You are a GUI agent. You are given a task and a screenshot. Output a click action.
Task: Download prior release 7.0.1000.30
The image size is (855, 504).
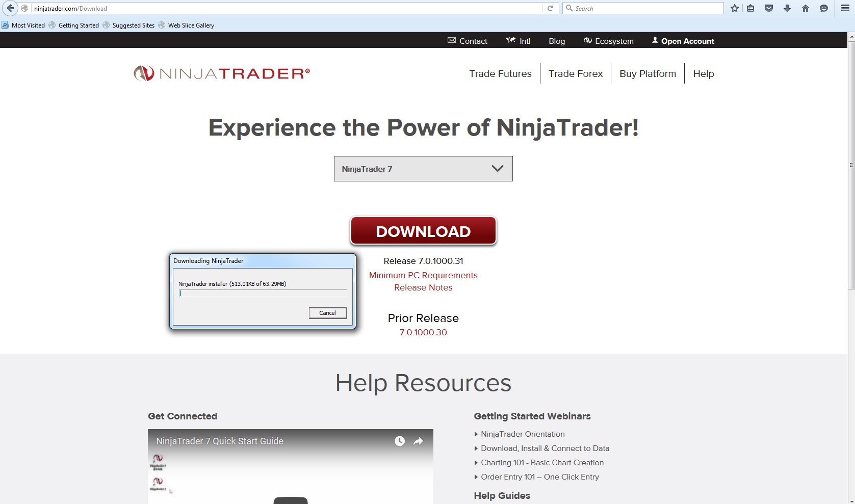tap(423, 332)
